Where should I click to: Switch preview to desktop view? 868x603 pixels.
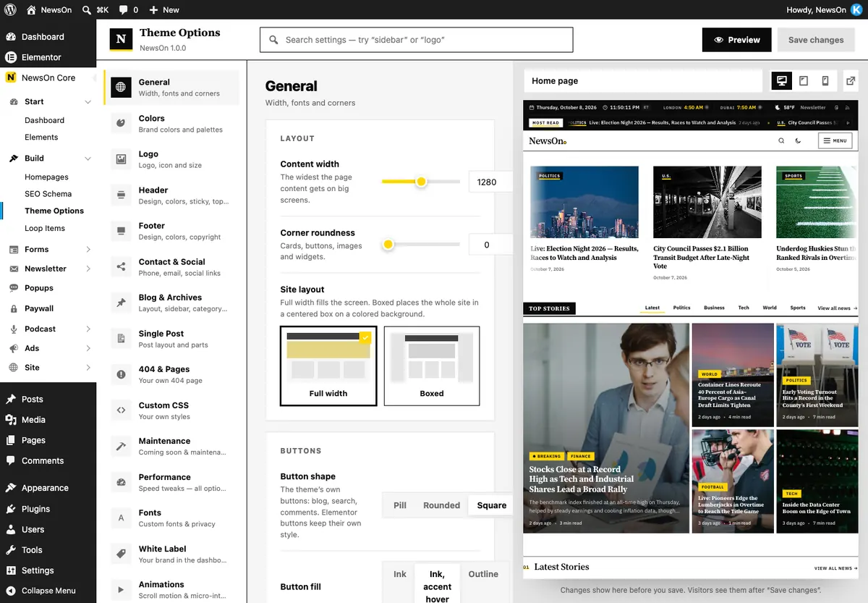tap(781, 81)
